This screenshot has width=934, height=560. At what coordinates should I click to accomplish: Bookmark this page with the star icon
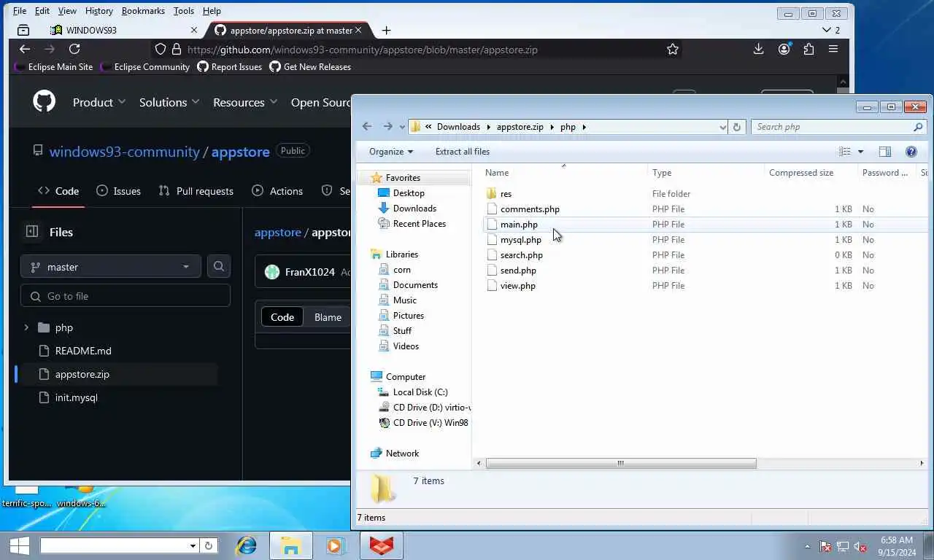coord(673,50)
